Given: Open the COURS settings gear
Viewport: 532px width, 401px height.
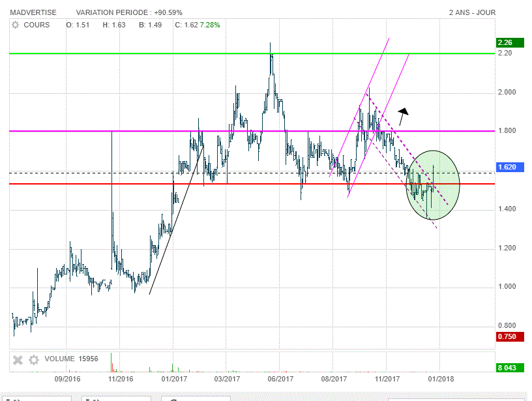Looking at the screenshot, I should [x=16, y=25].
